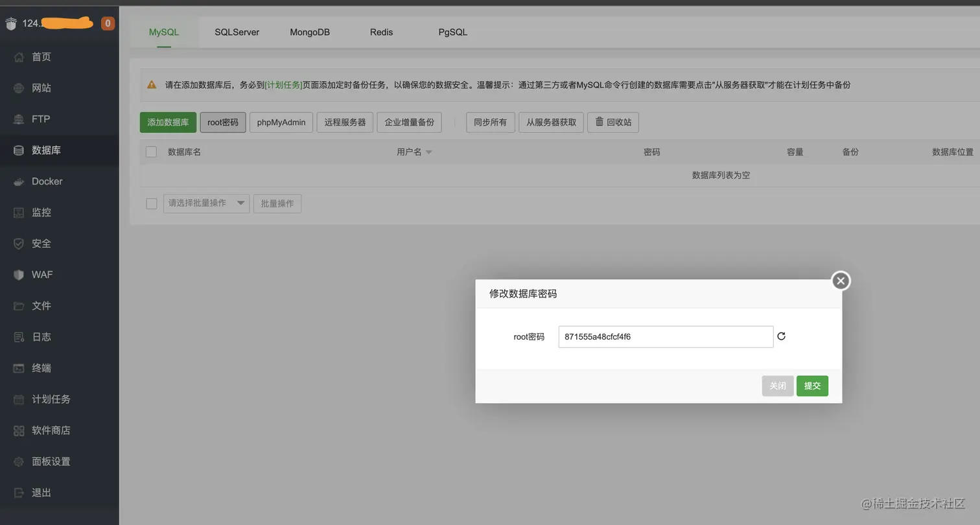This screenshot has height=525, width=980.
Task: Click the 从服务器获取 button
Action: click(x=552, y=122)
